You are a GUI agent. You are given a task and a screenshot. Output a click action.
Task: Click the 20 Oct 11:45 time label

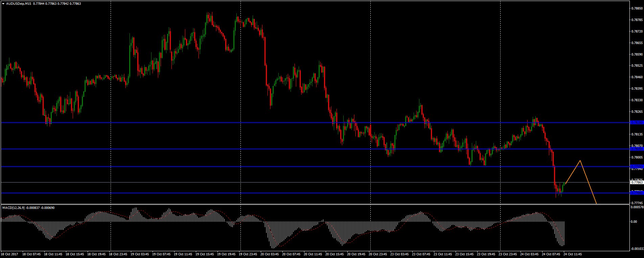pos(313,254)
